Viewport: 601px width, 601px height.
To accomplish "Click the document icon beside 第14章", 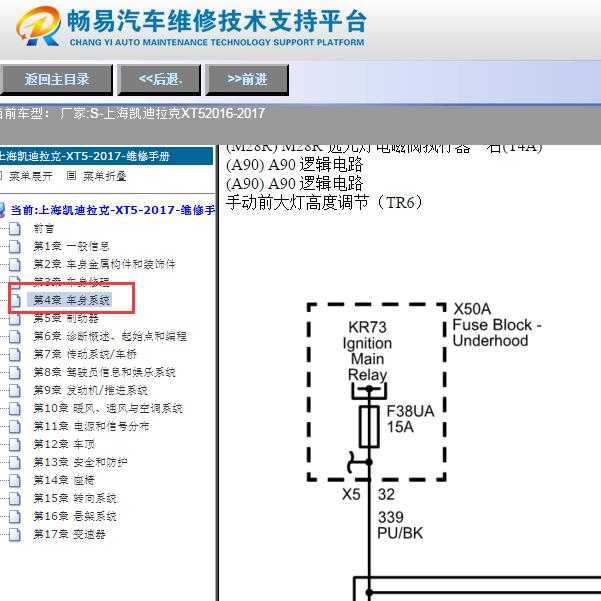I will click(15, 481).
